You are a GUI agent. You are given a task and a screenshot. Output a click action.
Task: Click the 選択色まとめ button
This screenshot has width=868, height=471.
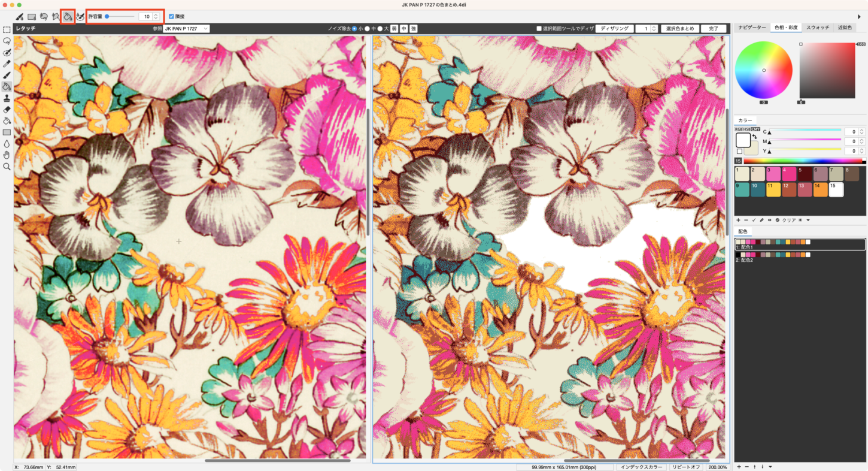click(680, 29)
